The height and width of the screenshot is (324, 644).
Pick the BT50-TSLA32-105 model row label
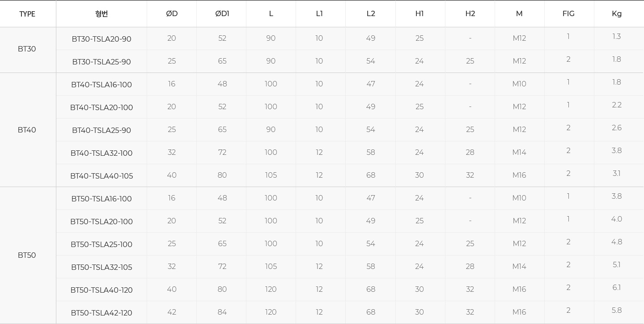click(x=102, y=267)
